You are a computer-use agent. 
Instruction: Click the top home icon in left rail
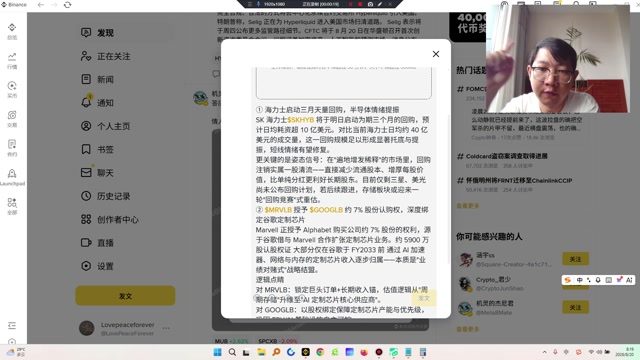click(x=12, y=31)
